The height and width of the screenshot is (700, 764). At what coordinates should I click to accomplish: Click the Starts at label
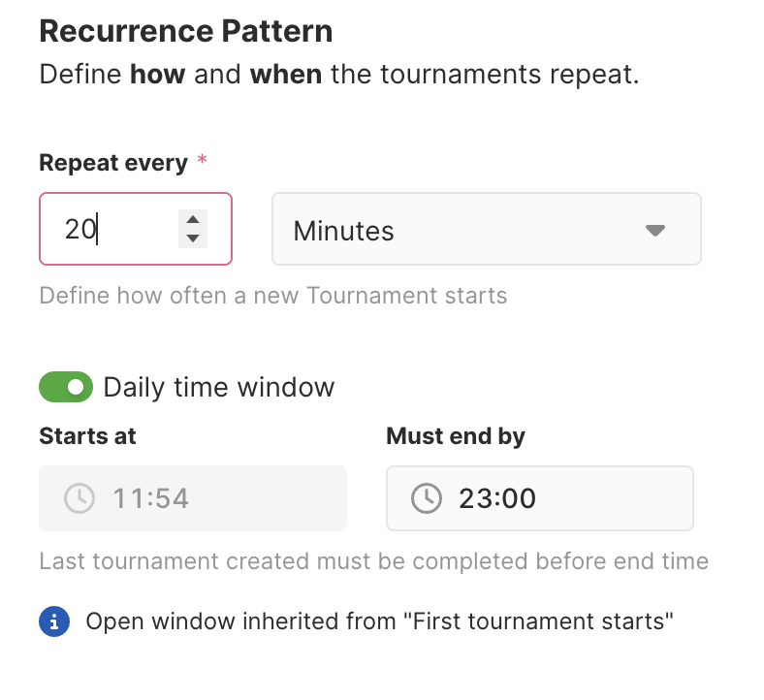tap(87, 436)
